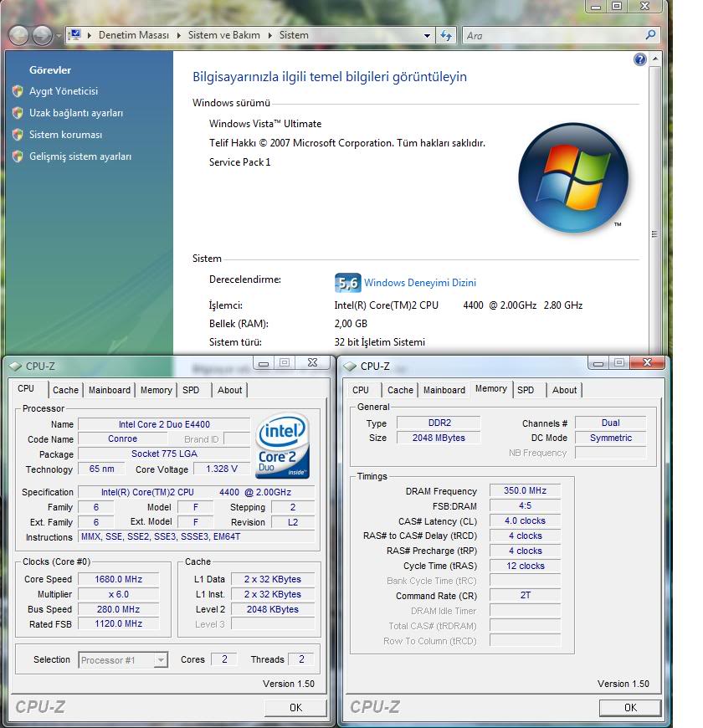The image size is (703, 728).
Task: Click shield icon next to Uzak bağlantı ayarları
Action: 18,113
